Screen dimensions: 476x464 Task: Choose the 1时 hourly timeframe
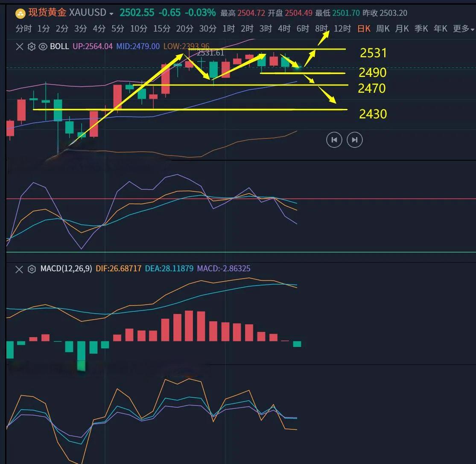pos(228,29)
